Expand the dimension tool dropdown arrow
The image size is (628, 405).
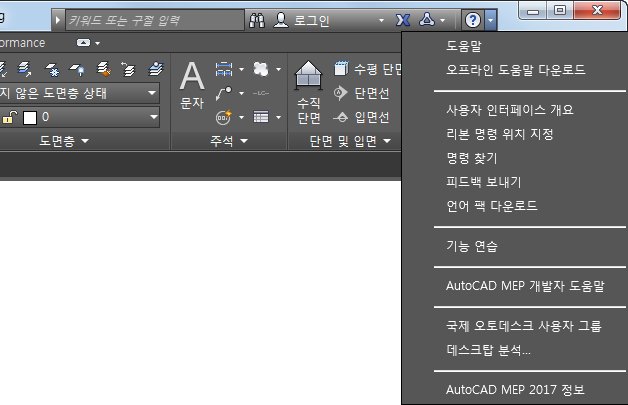(x=242, y=69)
